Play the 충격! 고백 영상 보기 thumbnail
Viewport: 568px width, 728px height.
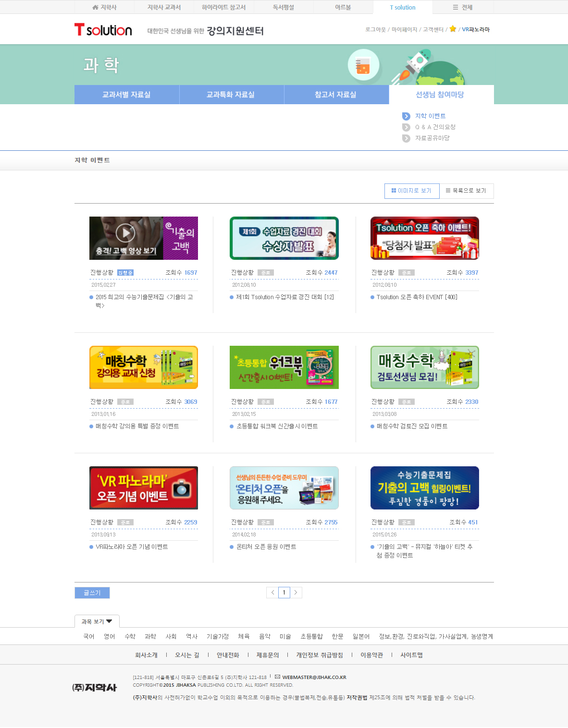[x=126, y=234]
